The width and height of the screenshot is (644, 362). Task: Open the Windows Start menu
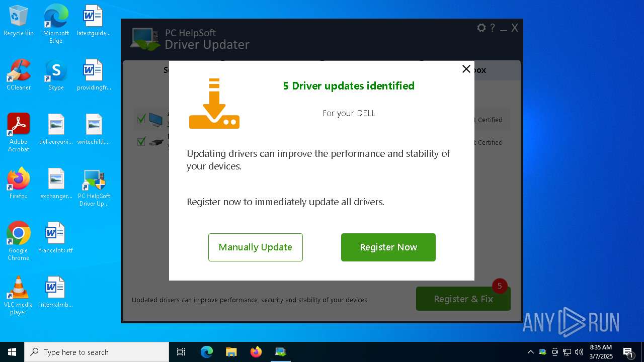click(12, 352)
